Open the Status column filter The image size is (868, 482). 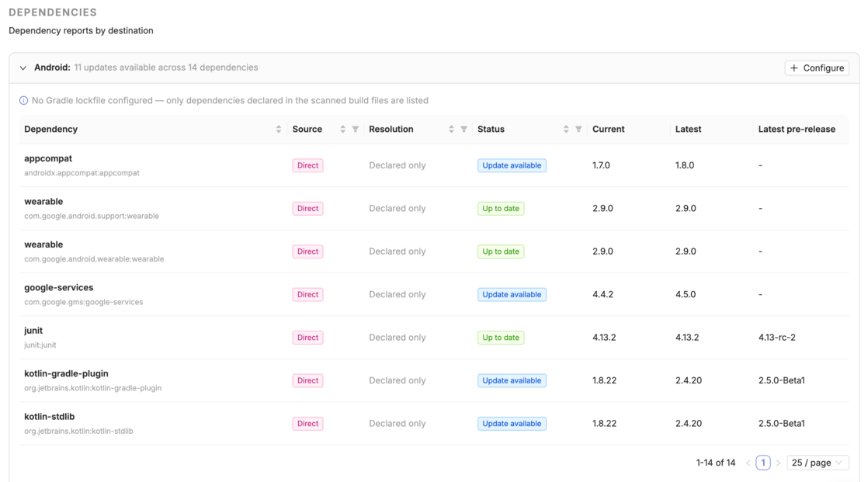point(578,129)
